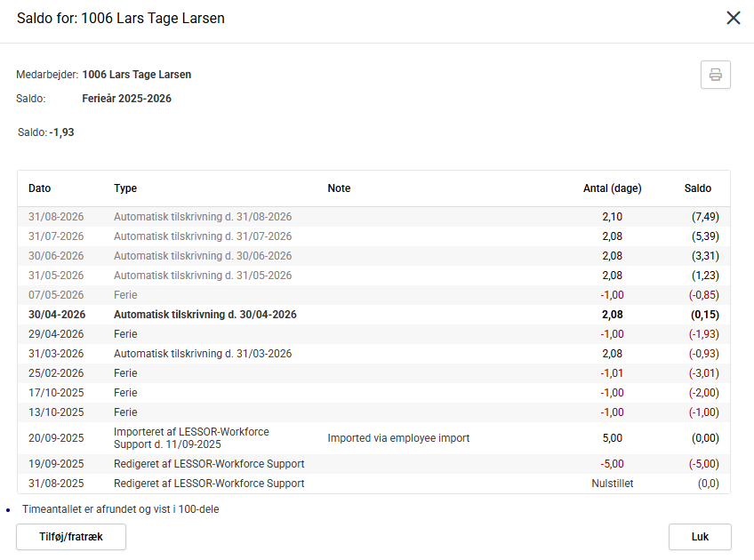Select the Ferie entry dated 25/02-2026
The height and width of the screenshot is (560, 754).
click(125, 373)
